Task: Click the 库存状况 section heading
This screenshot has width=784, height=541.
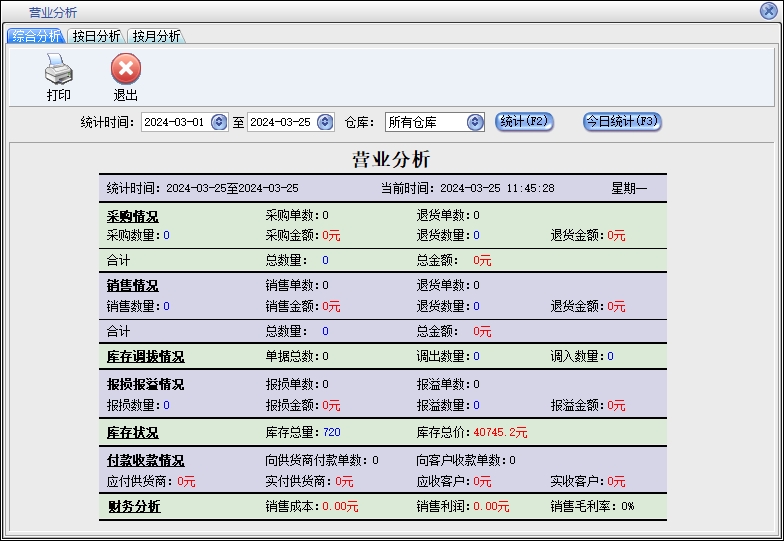Action: (132, 433)
